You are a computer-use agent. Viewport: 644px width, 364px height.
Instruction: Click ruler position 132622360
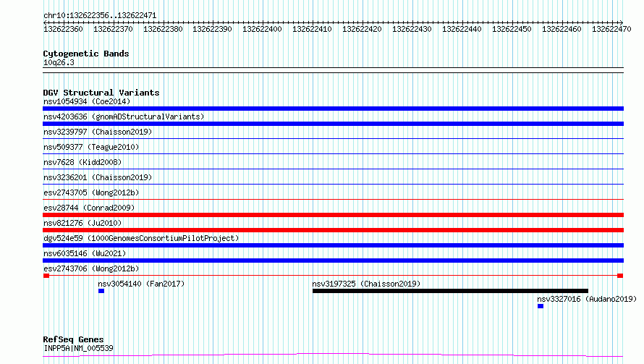point(63,29)
